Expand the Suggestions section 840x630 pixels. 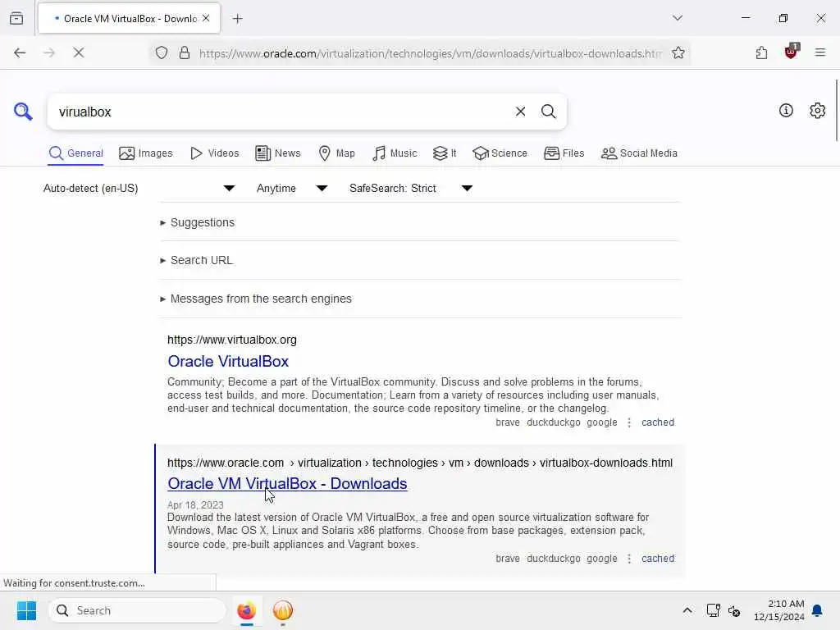(197, 222)
